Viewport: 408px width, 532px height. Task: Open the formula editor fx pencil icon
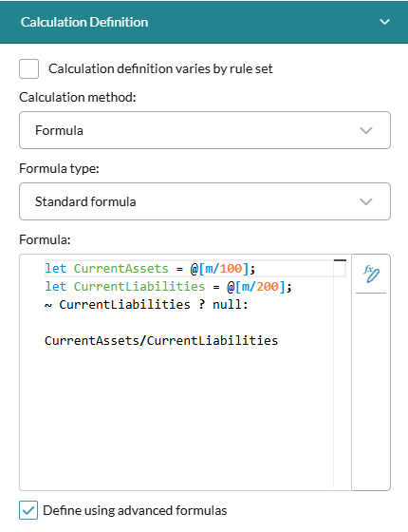(x=371, y=275)
